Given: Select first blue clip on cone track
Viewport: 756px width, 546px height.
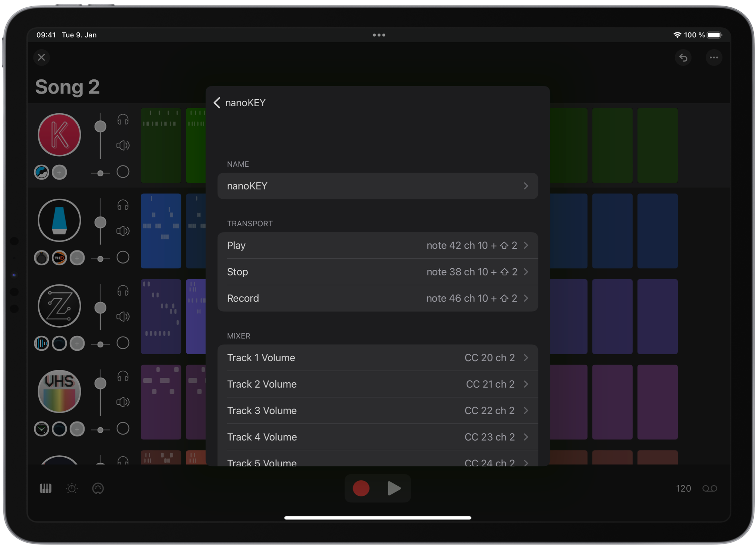Looking at the screenshot, I should 161,231.
